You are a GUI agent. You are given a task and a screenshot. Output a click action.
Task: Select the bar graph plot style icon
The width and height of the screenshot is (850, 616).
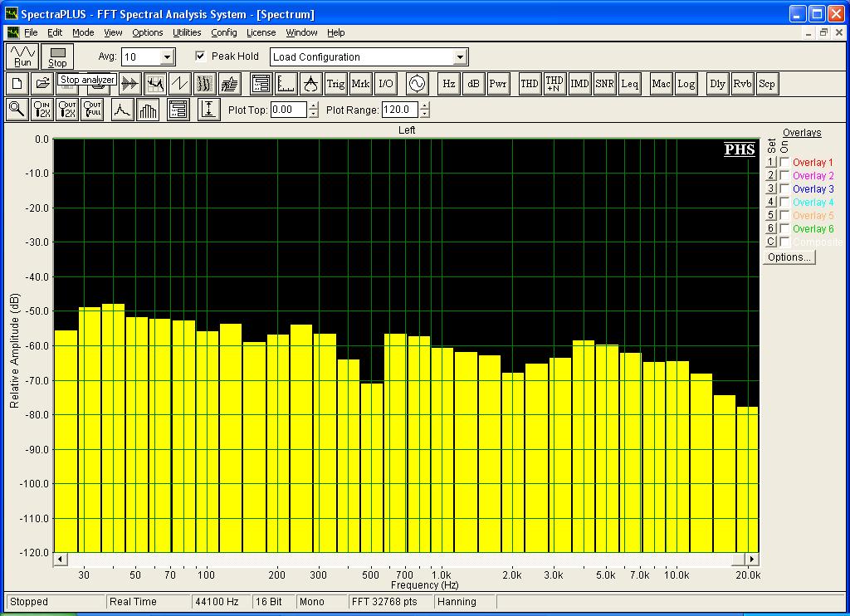148,110
